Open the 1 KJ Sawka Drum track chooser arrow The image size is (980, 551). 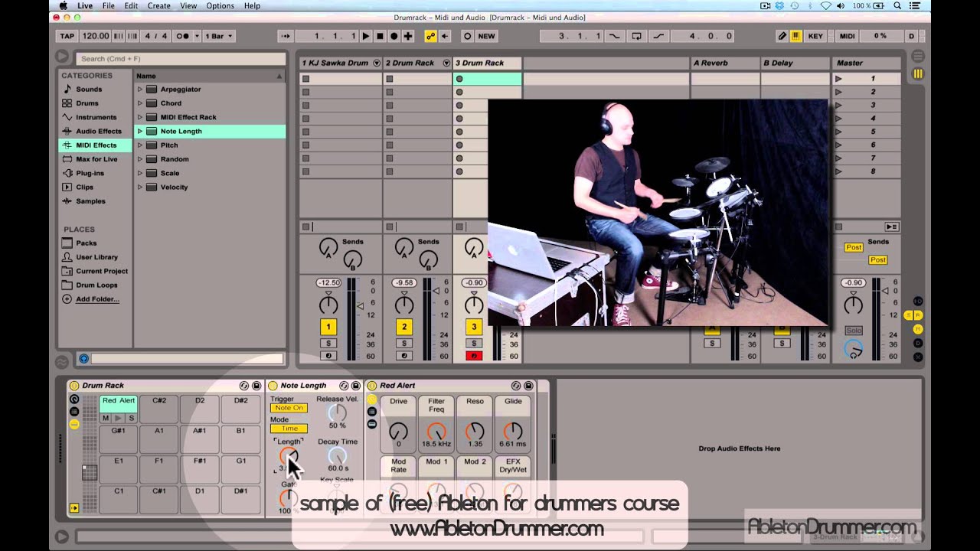tap(376, 63)
